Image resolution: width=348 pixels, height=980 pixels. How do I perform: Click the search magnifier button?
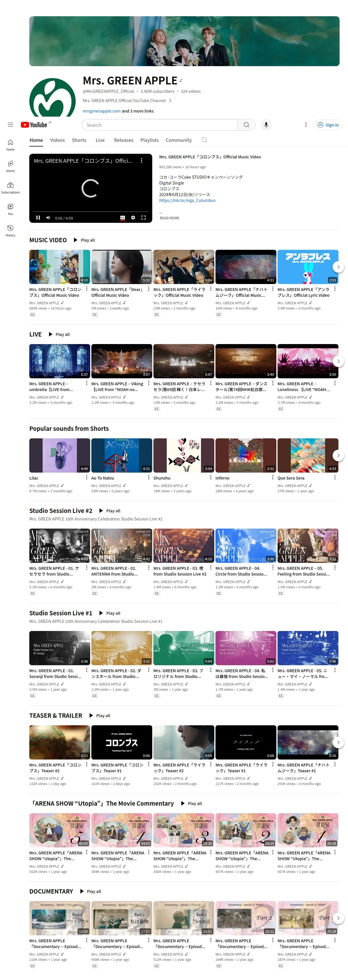pos(246,125)
